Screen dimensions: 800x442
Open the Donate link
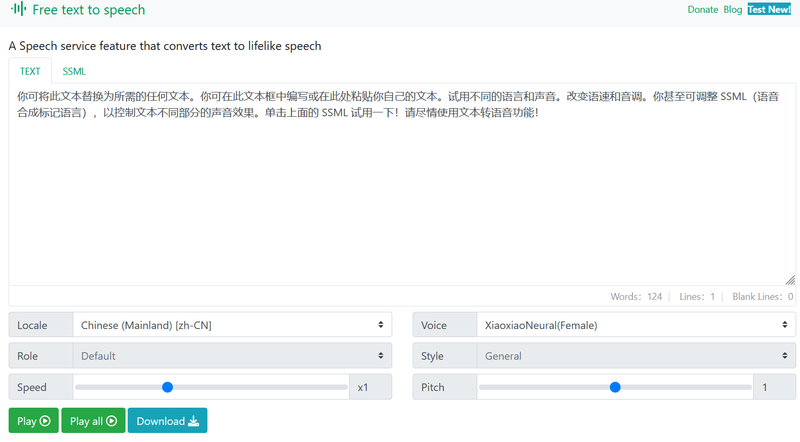tap(702, 10)
